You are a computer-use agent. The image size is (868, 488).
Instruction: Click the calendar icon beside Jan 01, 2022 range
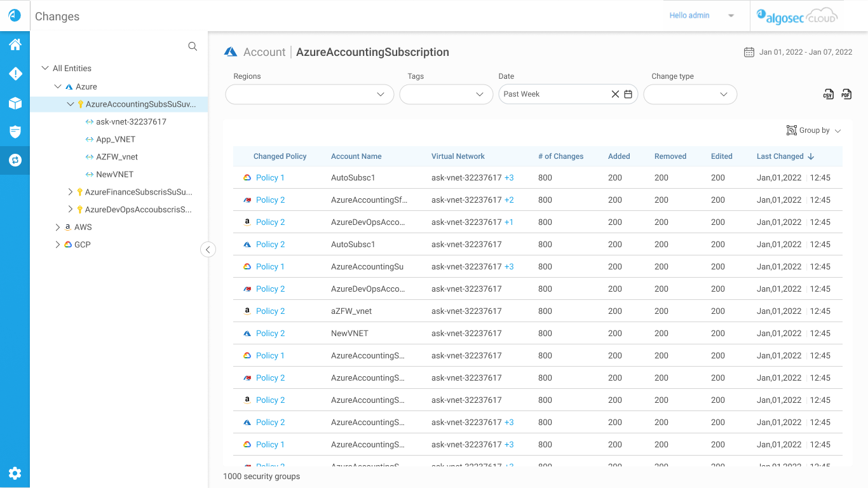click(x=749, y=52)
